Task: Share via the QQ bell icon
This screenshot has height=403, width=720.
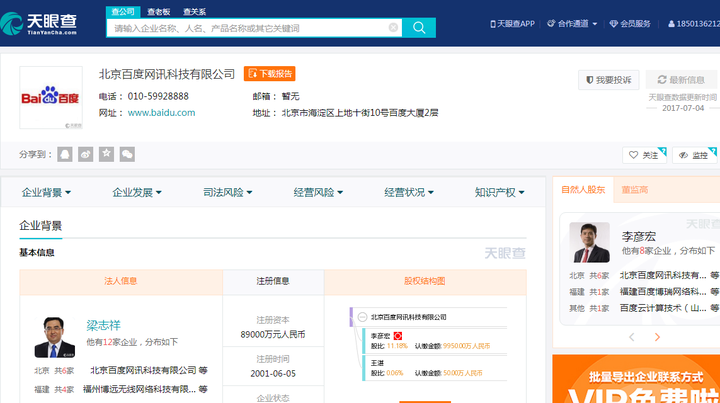Action: pos(65,154)
